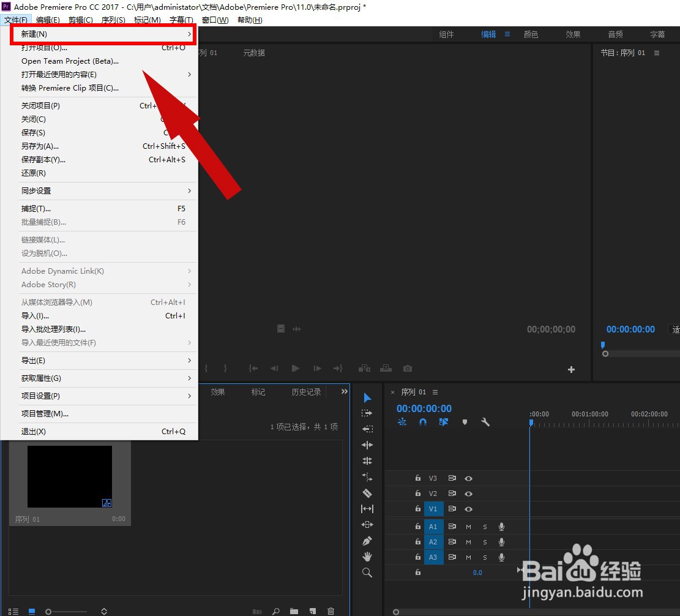Select the Pen tool

tap(367, 541)
